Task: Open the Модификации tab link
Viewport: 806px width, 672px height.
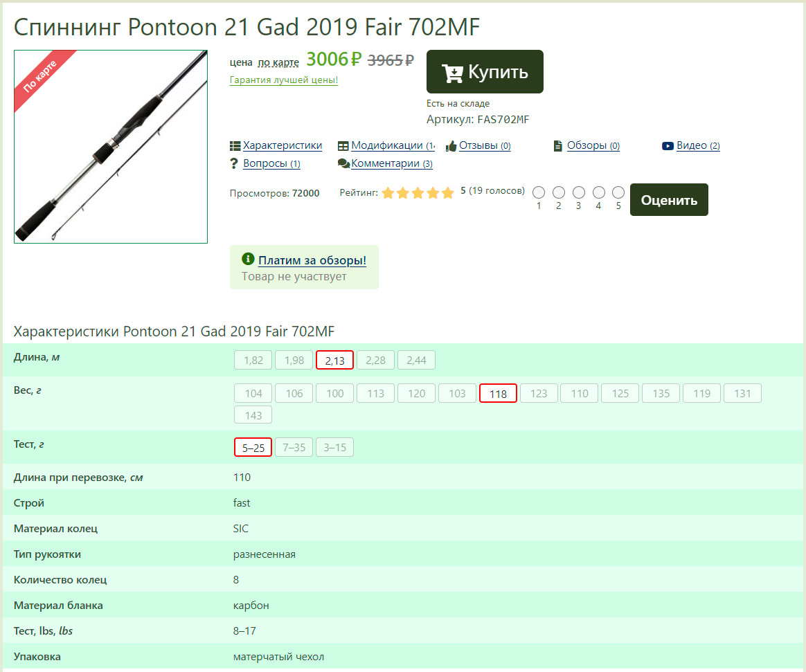Action: pos(393,145)
